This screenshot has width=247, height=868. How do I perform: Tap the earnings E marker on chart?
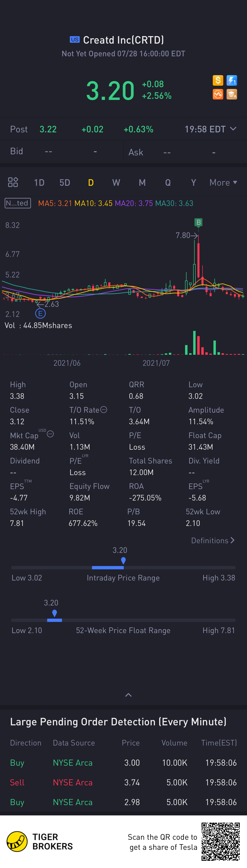[x=40, y=314]
